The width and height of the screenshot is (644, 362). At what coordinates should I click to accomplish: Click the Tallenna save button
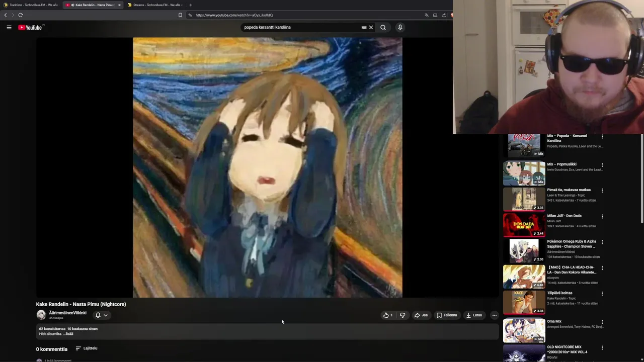coord(447,315)
